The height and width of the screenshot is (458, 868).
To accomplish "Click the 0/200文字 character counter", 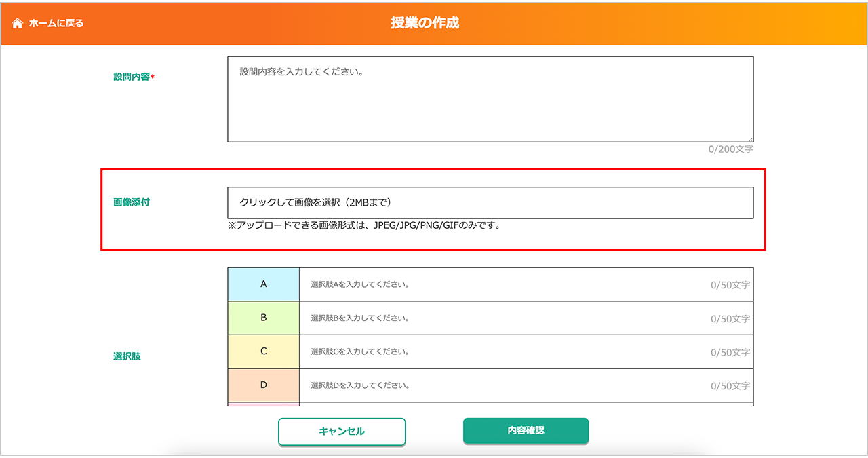I will click(x=730, y=149).
